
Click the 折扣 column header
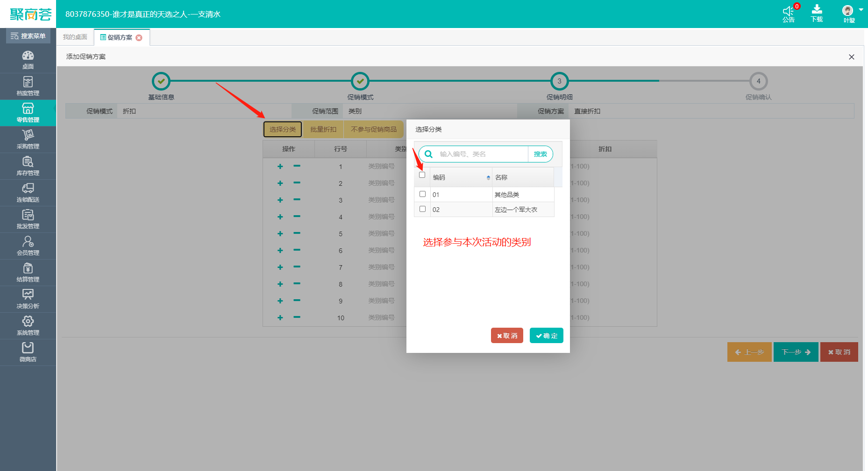coord(605,149)
